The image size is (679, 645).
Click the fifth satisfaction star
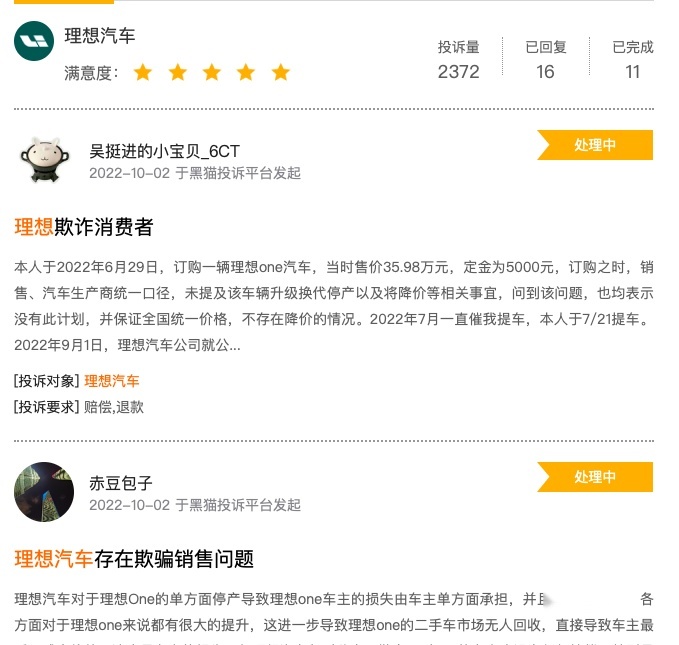click(281, 72)
